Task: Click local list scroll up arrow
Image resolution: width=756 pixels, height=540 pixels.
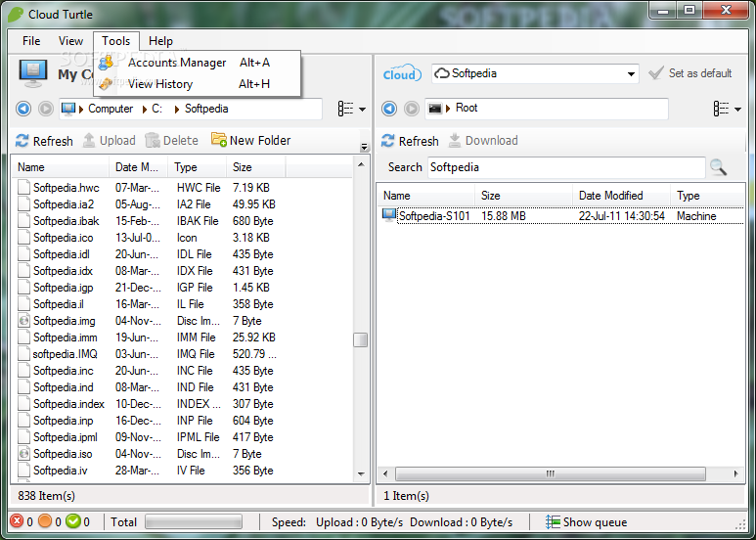Action: [x=361, y=165]
